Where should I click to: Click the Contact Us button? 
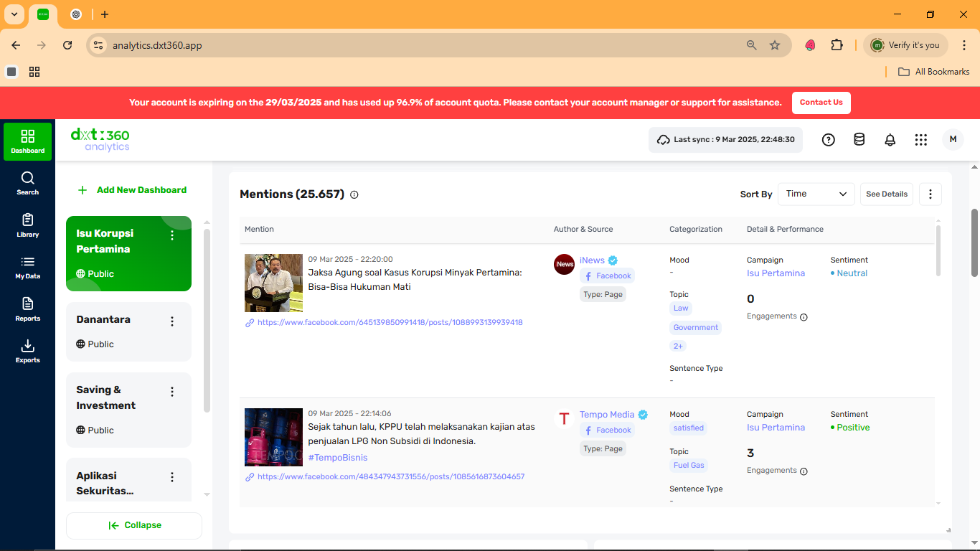pos(821,103)
